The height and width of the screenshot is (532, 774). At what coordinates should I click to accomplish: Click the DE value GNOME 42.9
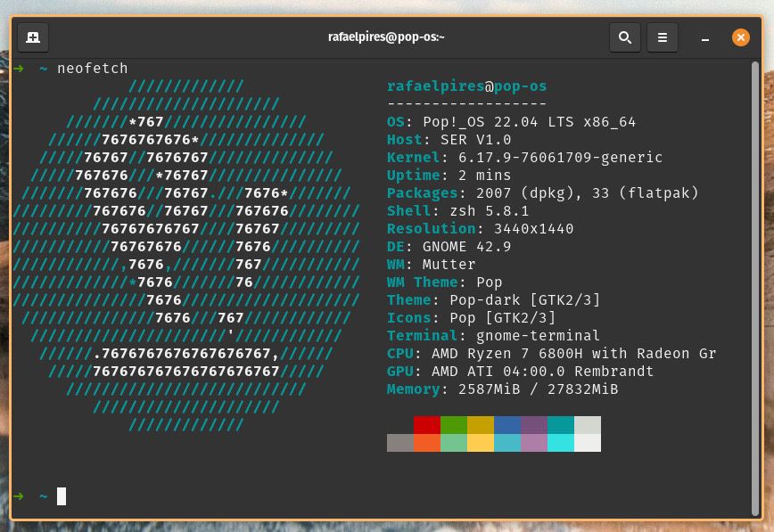(466, 246)
